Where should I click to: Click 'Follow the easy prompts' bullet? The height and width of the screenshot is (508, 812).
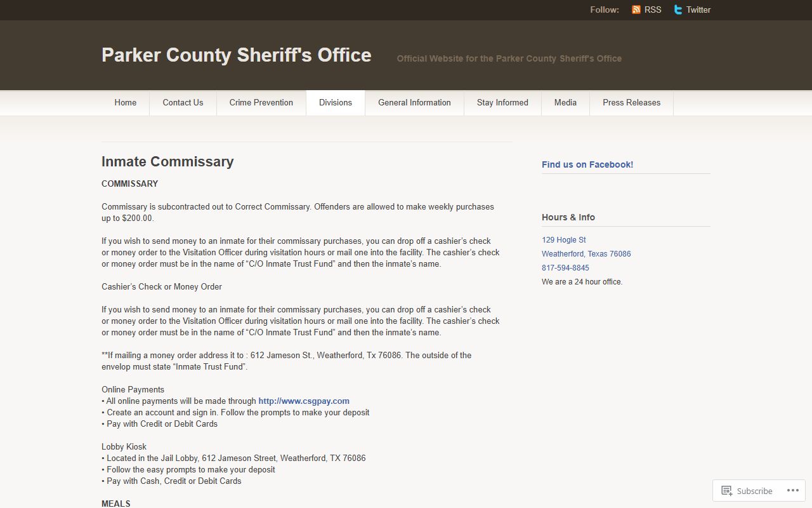(x=188, y=469)
